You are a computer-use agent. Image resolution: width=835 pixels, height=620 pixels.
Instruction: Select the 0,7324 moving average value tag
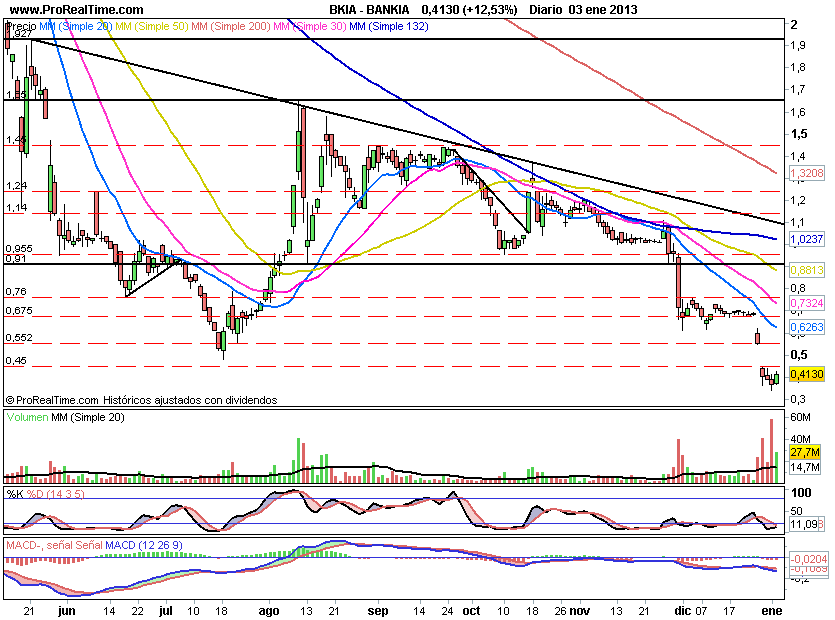click(807, 303)
